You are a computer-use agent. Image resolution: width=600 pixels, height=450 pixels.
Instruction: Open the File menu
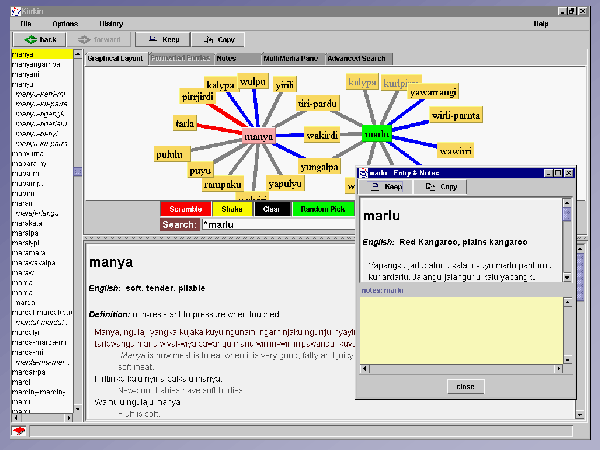click(25, 22)
